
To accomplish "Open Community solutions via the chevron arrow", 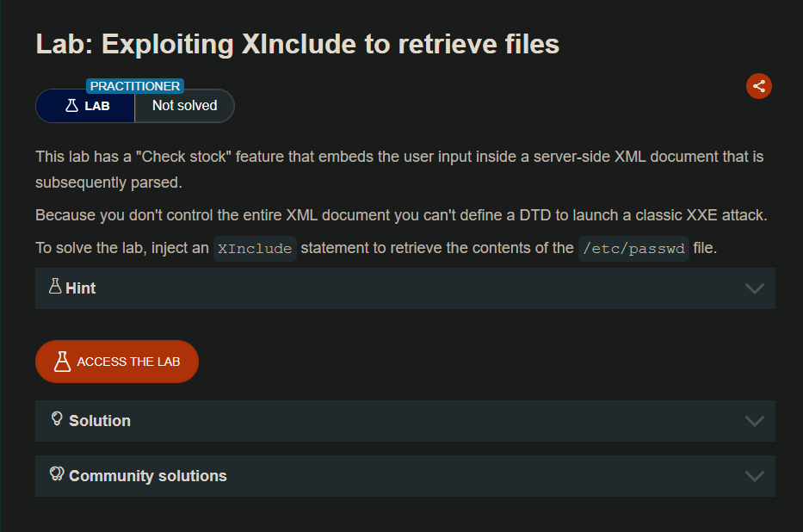I will click(x=754, y=476).
